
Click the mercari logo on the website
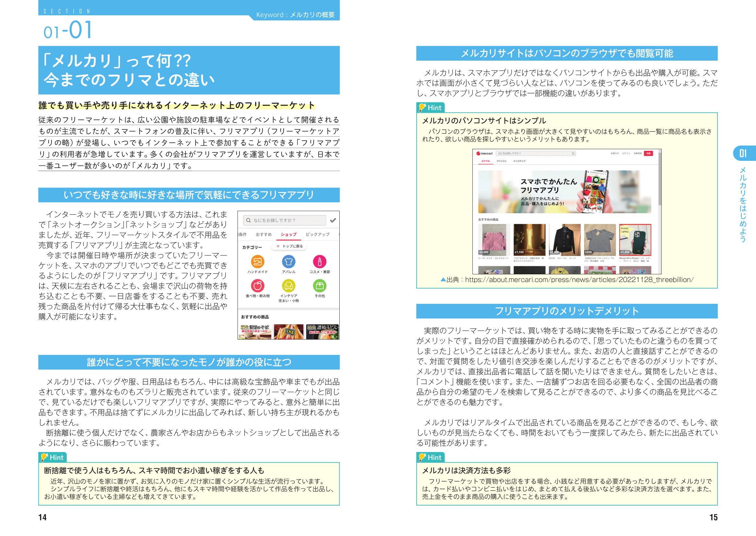[484, 153]
